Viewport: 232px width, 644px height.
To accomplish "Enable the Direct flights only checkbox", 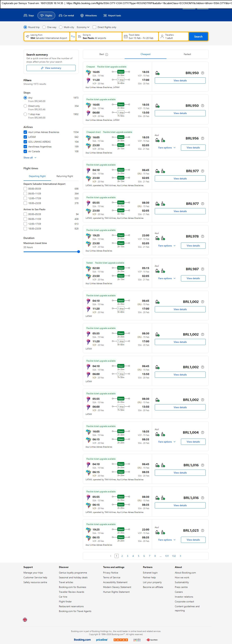I will [x=94, y=27].
